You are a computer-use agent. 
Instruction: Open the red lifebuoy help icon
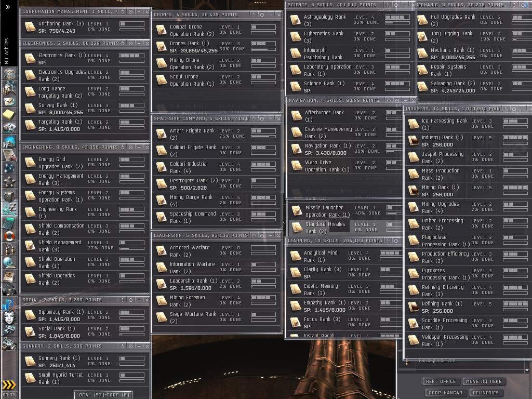(x=9, y=236)
